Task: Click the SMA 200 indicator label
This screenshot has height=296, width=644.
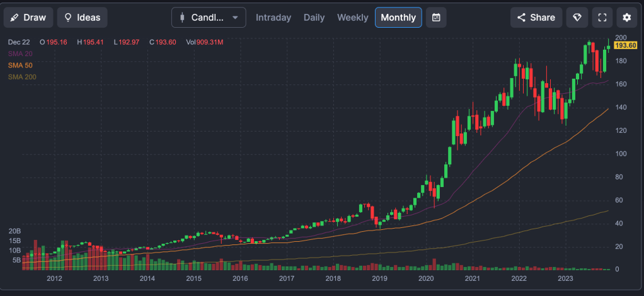Action: 21,76
